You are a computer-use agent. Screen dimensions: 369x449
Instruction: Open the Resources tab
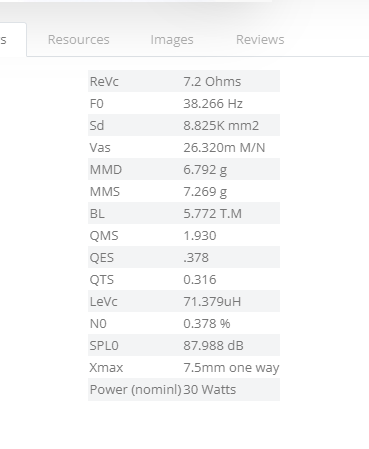click(79, 40)
